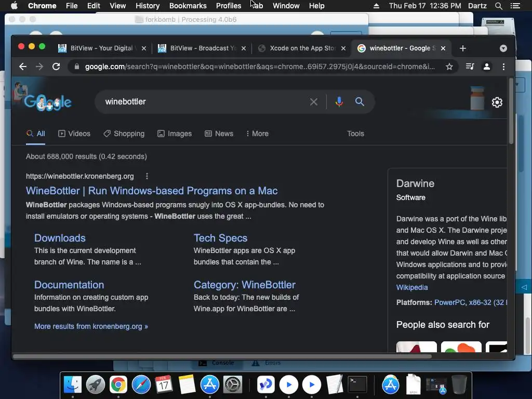The width and height of the screenshot is (532, 399).
Task: Open Safari from the Dock
Action: pos(141,384)
